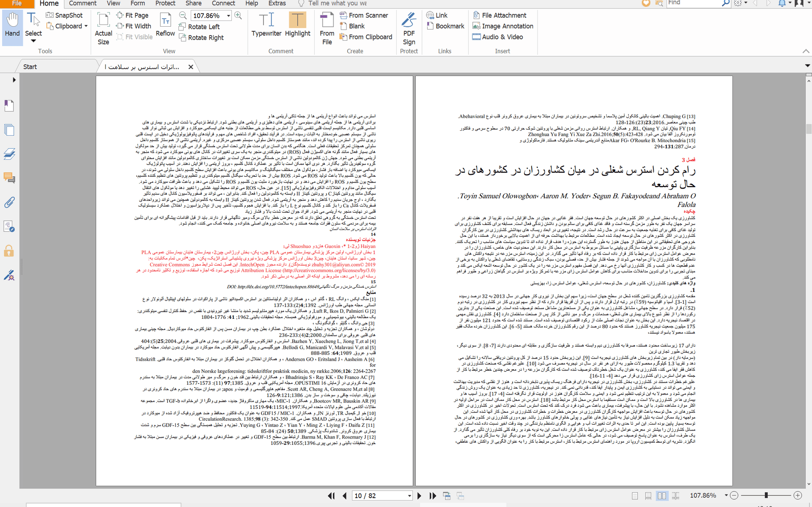Open the status bar zoom dropdown
This screenshot has width=812, height=507.
click(726, 496)
